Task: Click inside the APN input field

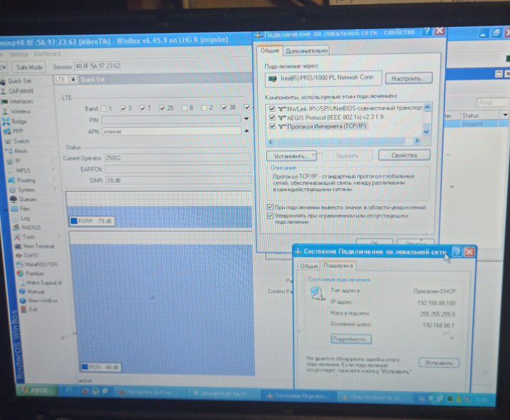Action: pos(171,132)
